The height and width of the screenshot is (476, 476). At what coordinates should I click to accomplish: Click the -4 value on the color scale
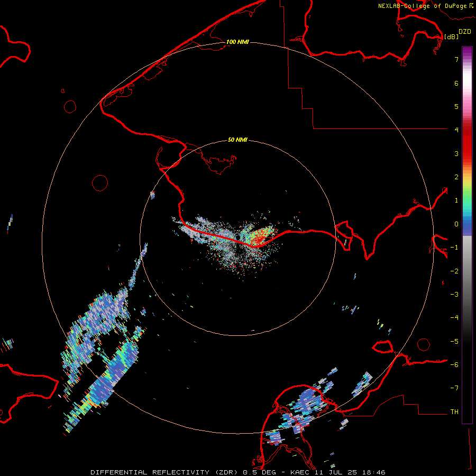point(454,317)
